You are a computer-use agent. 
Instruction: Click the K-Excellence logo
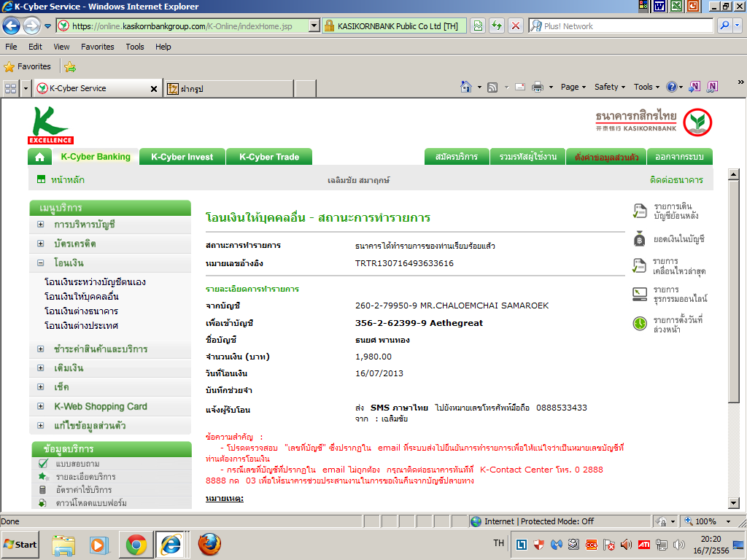50,125
